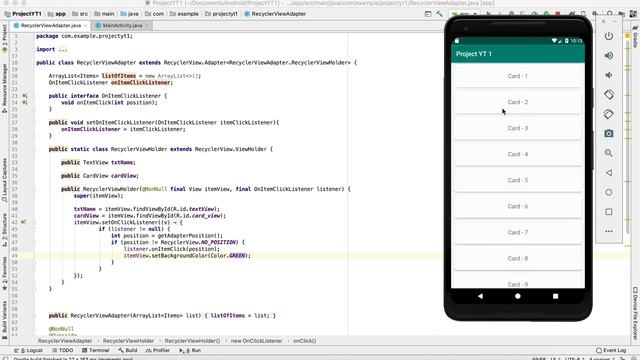Click the window layout icon left of the hammer
The image size is (640, 360).
pyautogui.click(x=428, y=14)
